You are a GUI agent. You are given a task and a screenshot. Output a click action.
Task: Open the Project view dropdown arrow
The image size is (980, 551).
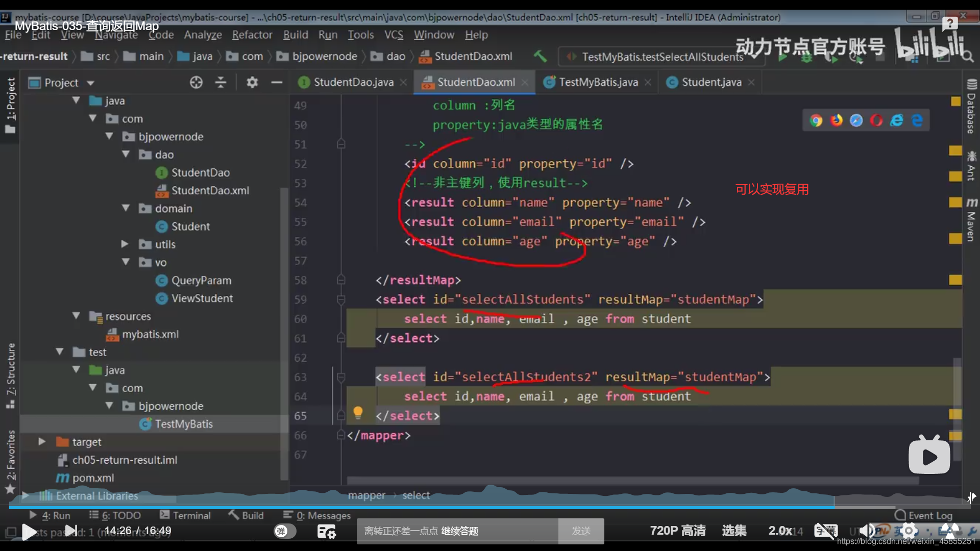click(x=91, y=83)
